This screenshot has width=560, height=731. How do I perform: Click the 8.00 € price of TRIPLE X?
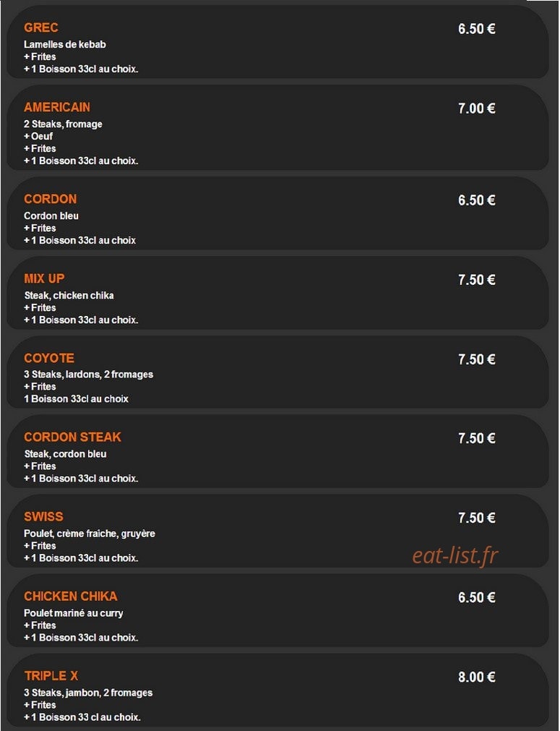477,677
